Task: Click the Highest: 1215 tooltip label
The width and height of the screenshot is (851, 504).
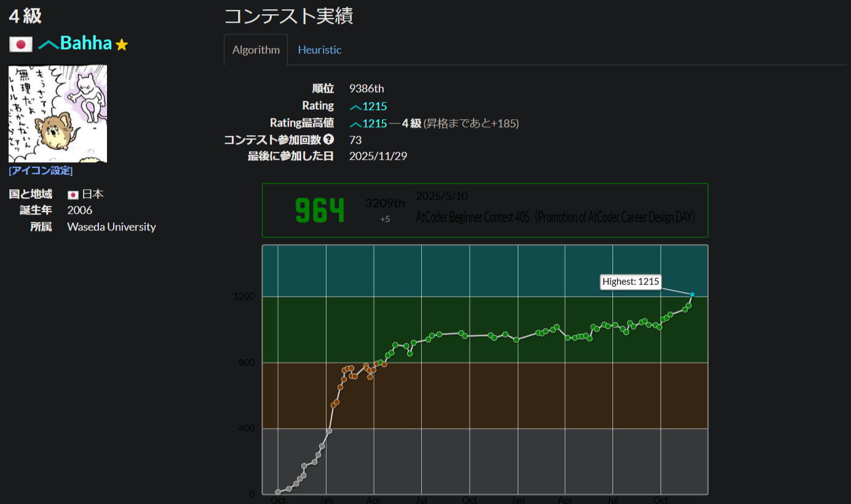Action: point(630,282)
